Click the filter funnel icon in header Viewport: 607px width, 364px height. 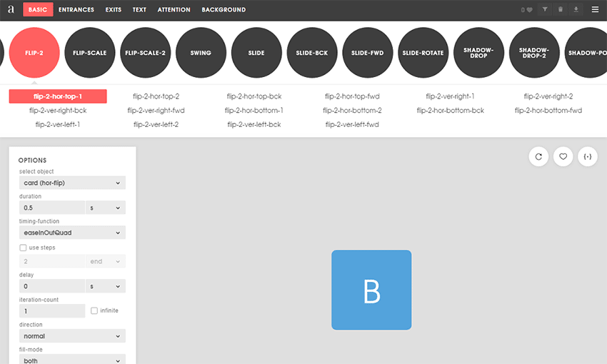[545, 10]
